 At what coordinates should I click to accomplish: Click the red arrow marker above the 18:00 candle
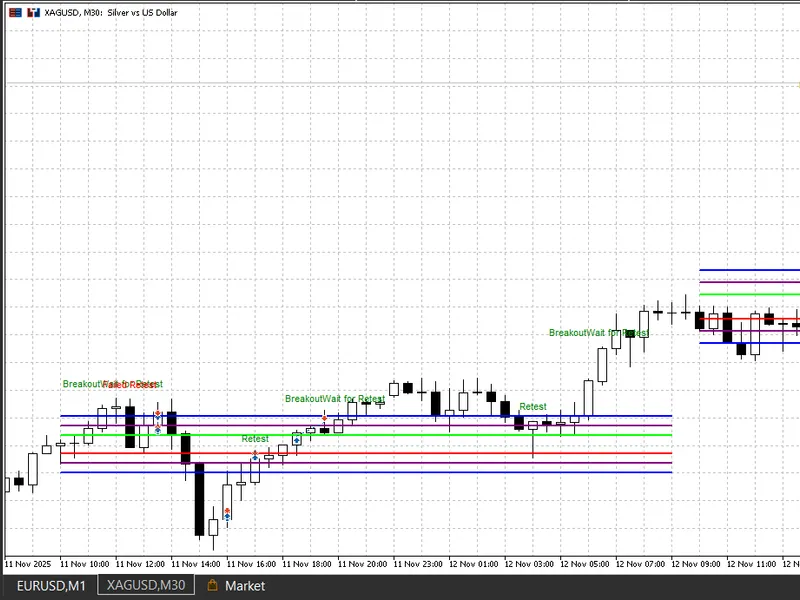324,418
